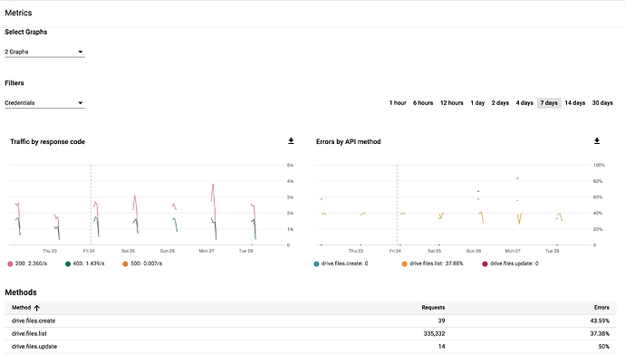Click the Mon 27 peak in traffic graph
625x364 pixels.
213,185
